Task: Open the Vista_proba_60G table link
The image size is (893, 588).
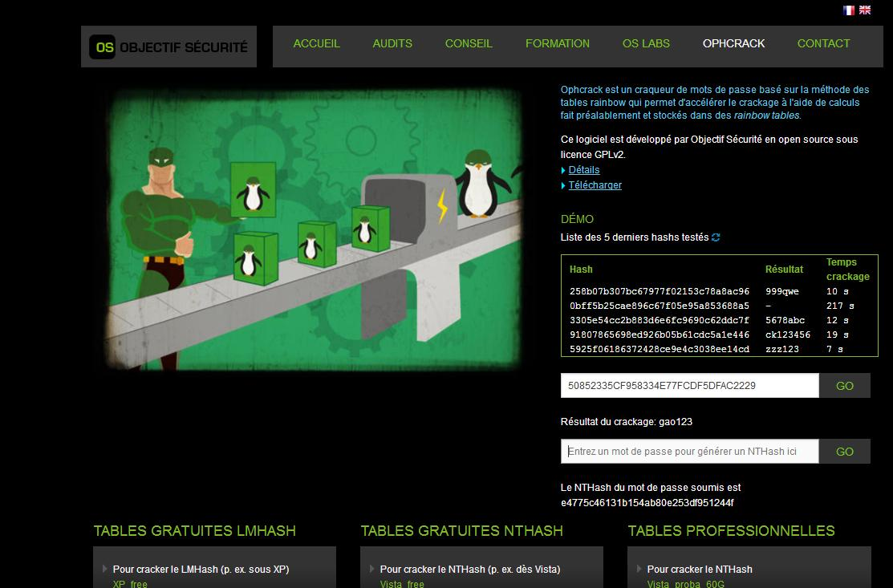Action: (x=686, y=584)
